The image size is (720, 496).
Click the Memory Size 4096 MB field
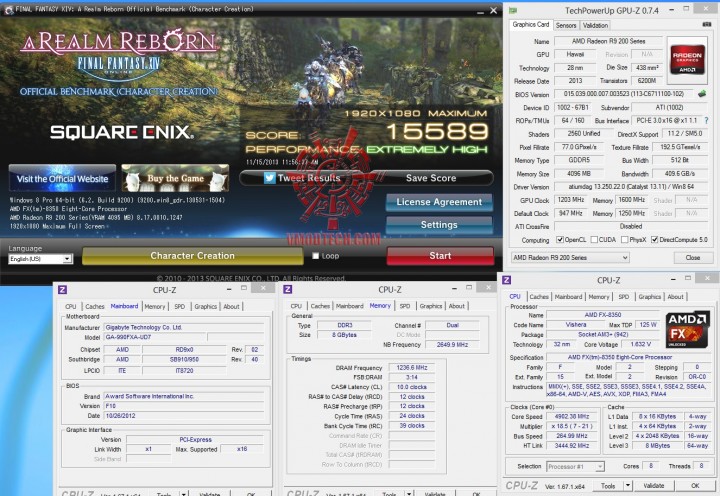pyautogui.click(x=579, y=174)
